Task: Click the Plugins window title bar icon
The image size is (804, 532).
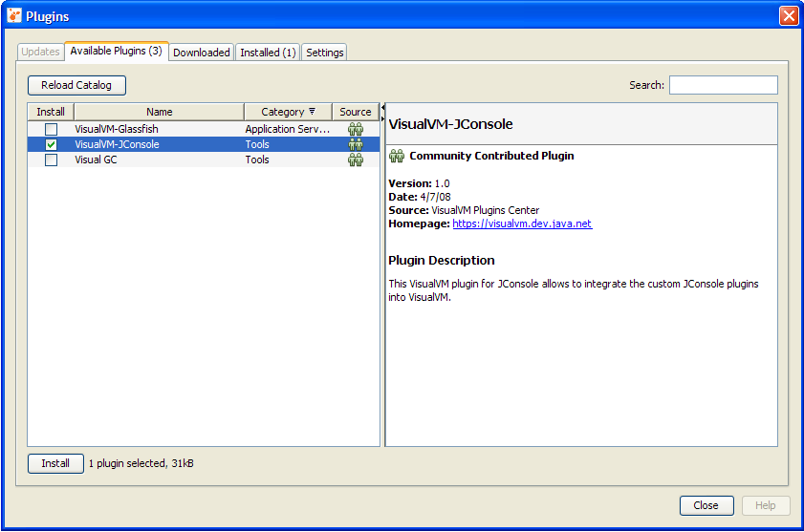Action: pos(14,16)
